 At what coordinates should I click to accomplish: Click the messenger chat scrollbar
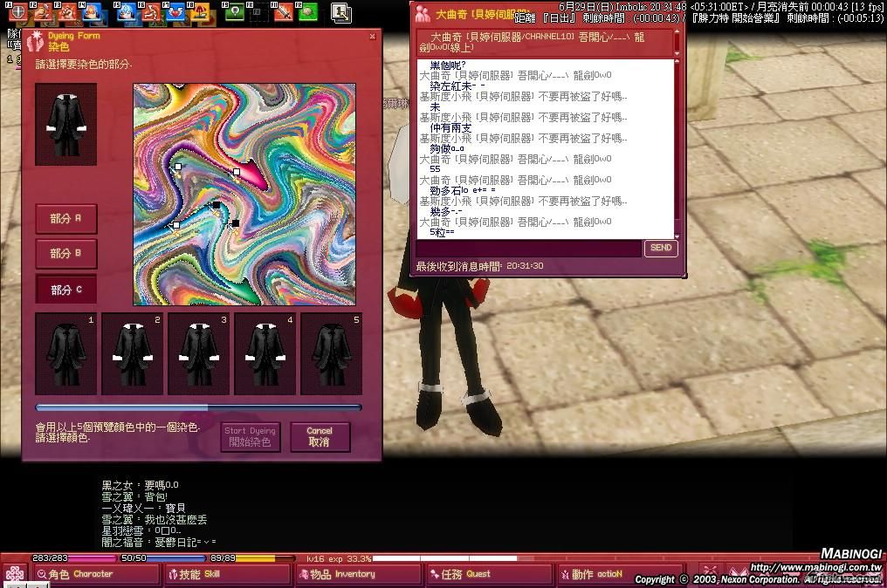coord(677,148)
